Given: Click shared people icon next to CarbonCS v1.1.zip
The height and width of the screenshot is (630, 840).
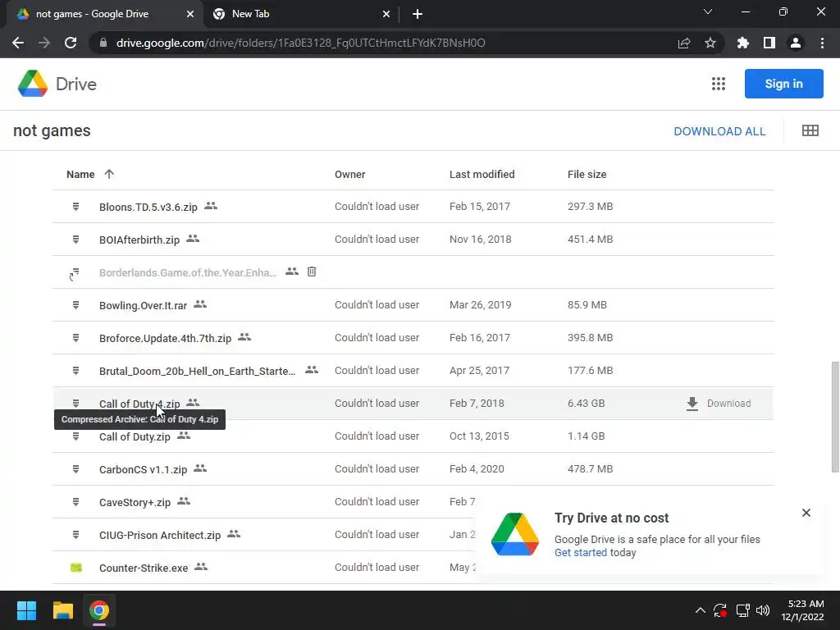Looking at the screenshot, I should point(200,468).
